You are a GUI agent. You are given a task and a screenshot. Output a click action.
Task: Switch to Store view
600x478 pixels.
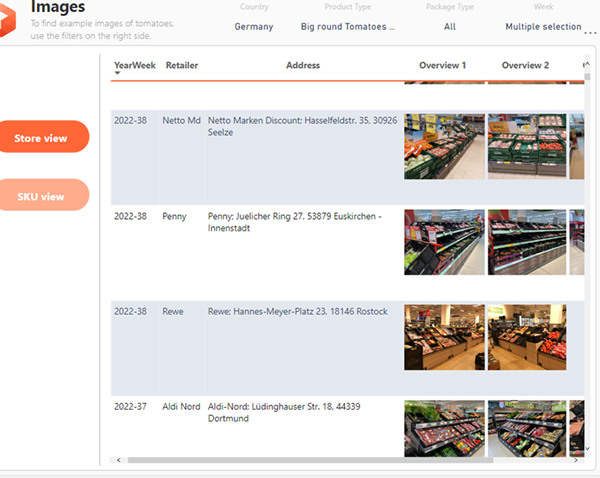pyautogui.click(x=43, y=137)
